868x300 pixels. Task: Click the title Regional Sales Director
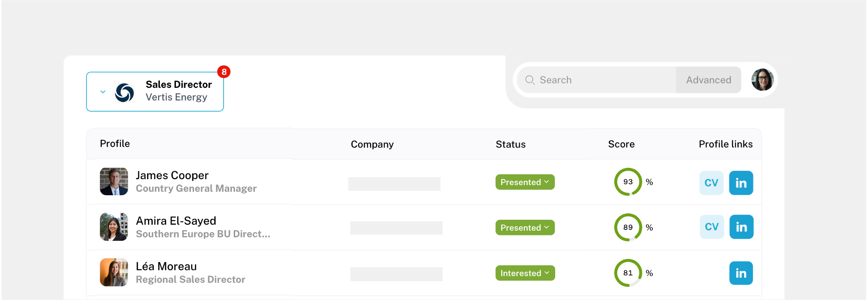pos(191,280)
